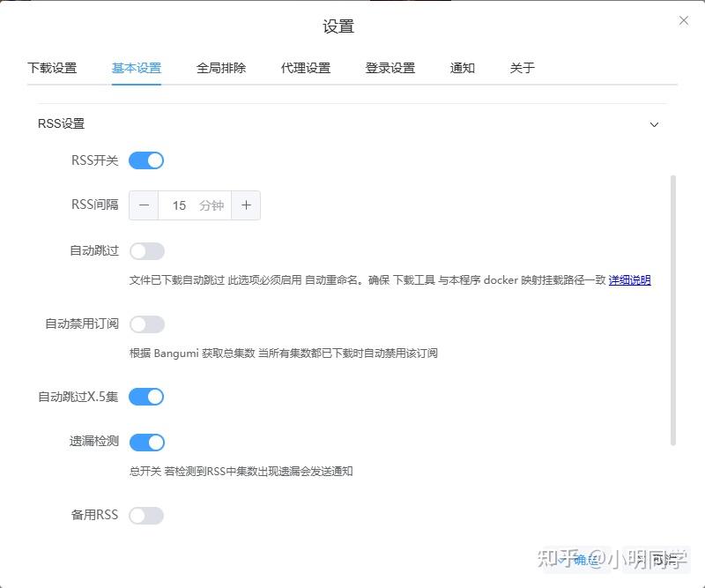705x588 pixels.
Task: Turn on the 自动禁用订阅 toggle
Action: (x=146, y=324)
